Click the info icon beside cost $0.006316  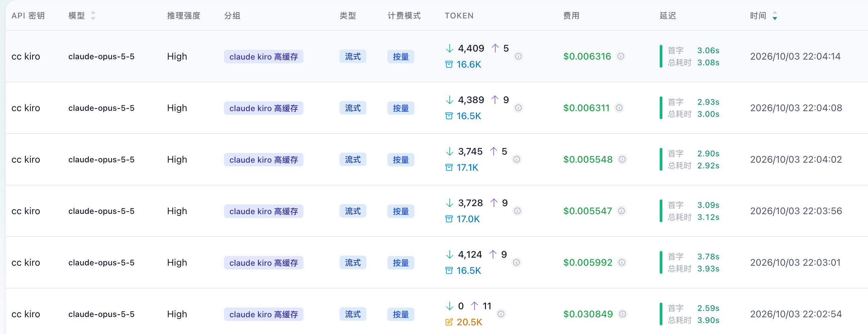click(621, 56)
